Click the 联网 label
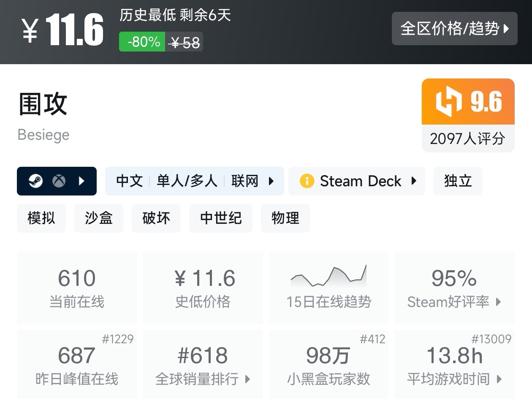Viewport: 532px width, 399px height. coord(245,181)
